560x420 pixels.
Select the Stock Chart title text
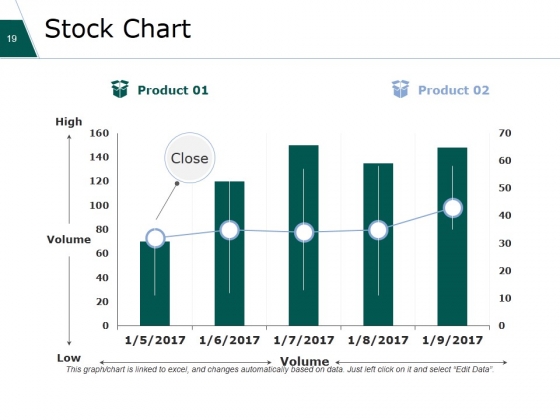point(118,29)
